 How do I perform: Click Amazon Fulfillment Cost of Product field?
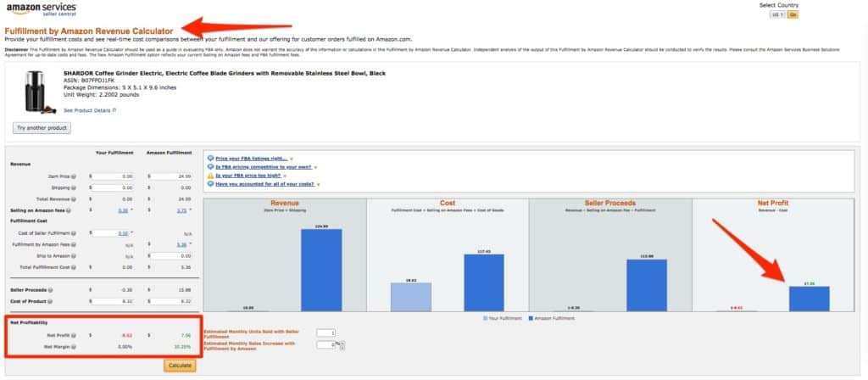(171, 301)
